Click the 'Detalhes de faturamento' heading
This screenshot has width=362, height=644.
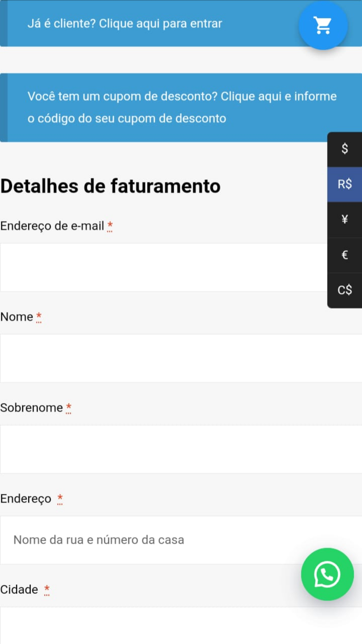[x=110, y=186]
